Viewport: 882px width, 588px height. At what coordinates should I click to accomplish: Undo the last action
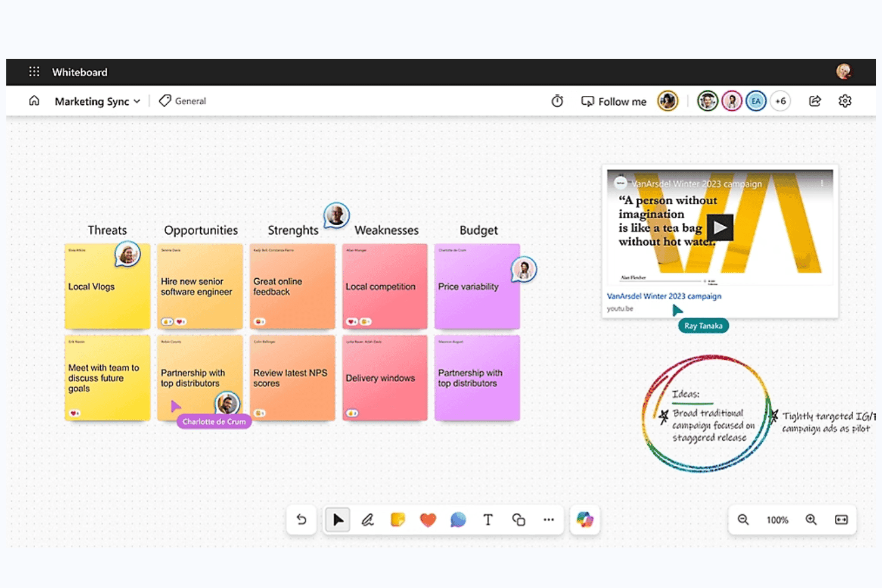tap(302, 519)
